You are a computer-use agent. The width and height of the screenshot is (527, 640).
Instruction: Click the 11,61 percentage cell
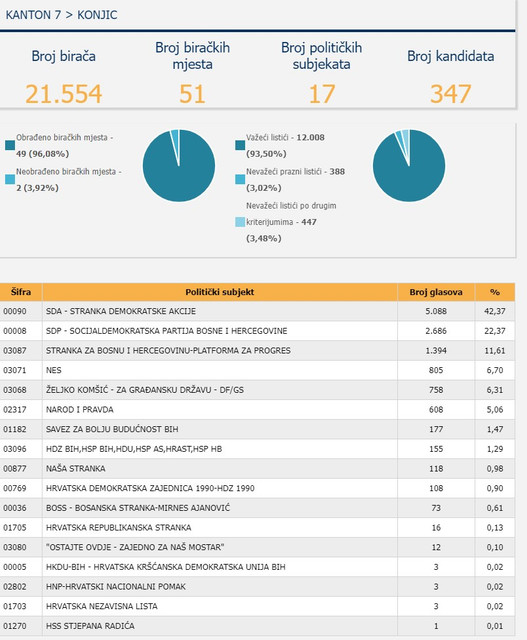[495, 351]
